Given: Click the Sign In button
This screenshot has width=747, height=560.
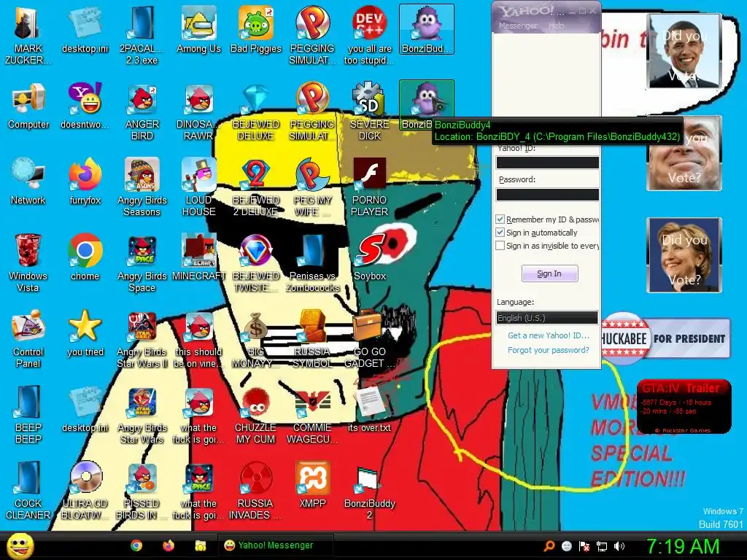Looking at the screenshot, I should [x=550, y=273].
